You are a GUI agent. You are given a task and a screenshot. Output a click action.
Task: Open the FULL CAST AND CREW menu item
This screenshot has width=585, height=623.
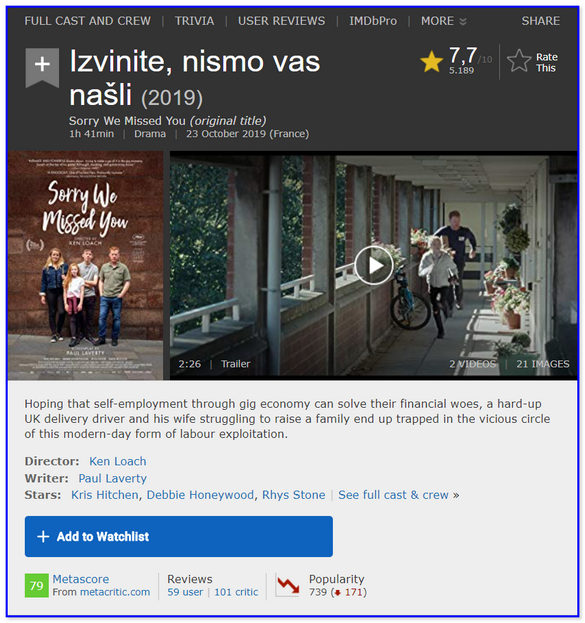point(87,21)
